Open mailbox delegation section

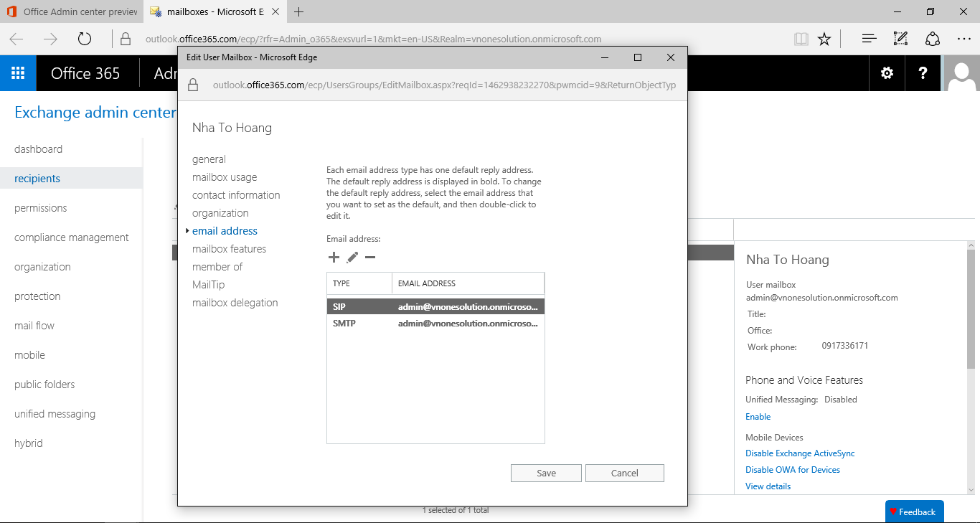(x=235, y=303)
